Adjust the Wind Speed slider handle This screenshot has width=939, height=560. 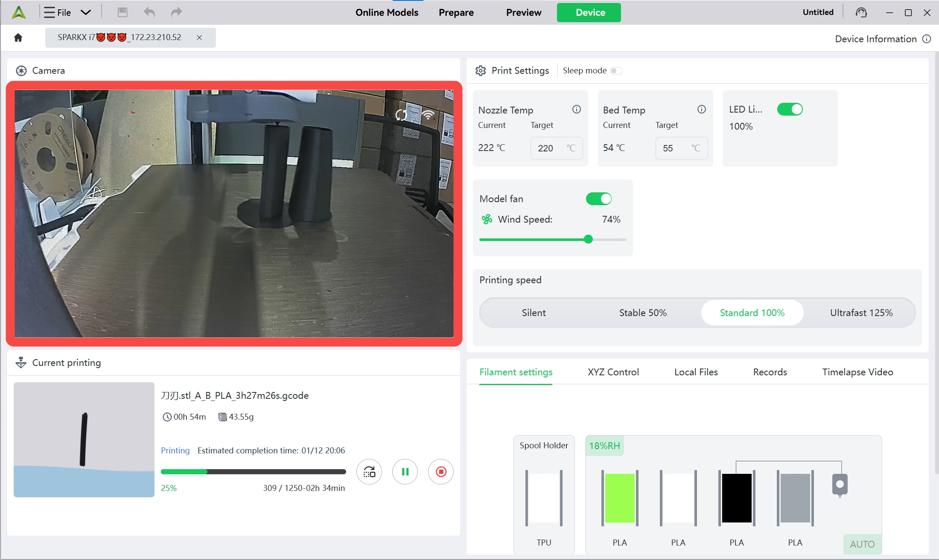coord(588,239)
